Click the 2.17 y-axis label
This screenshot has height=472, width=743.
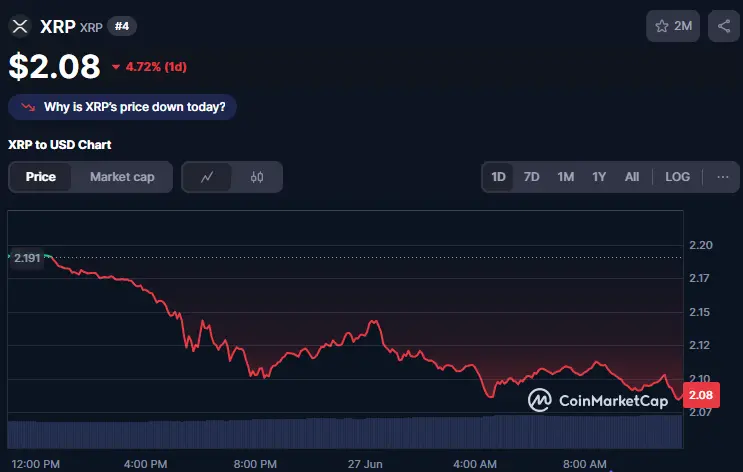(x=699, y=278)
